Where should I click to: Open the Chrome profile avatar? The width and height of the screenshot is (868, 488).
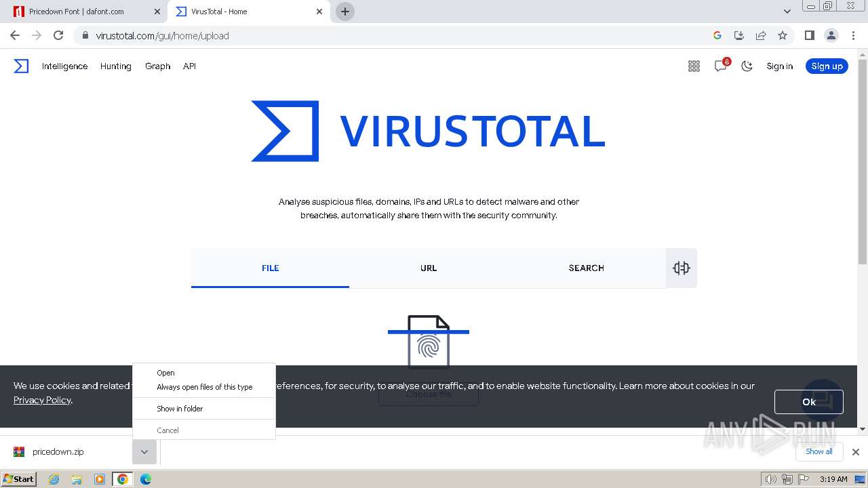click(831, 35)
